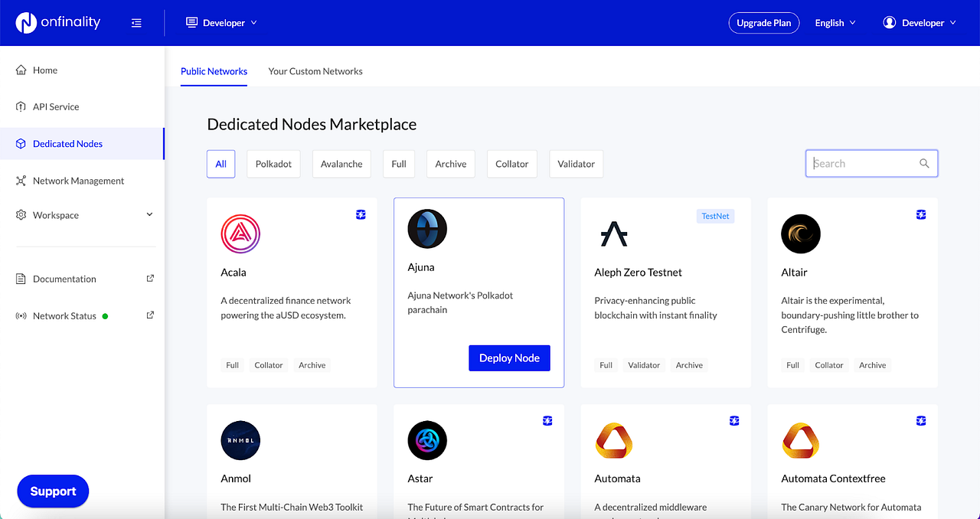Open Network Status external link icon
Image resolution: width=980 pixels, height=519 pixels.
[x=150, y=315]
